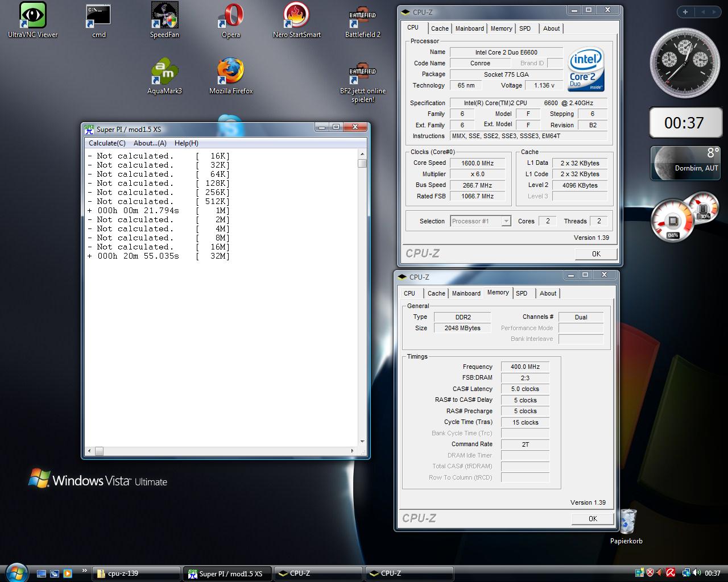
Task: Select the 32M result line 20m 55.035s
Action: (x=159, y=256)
